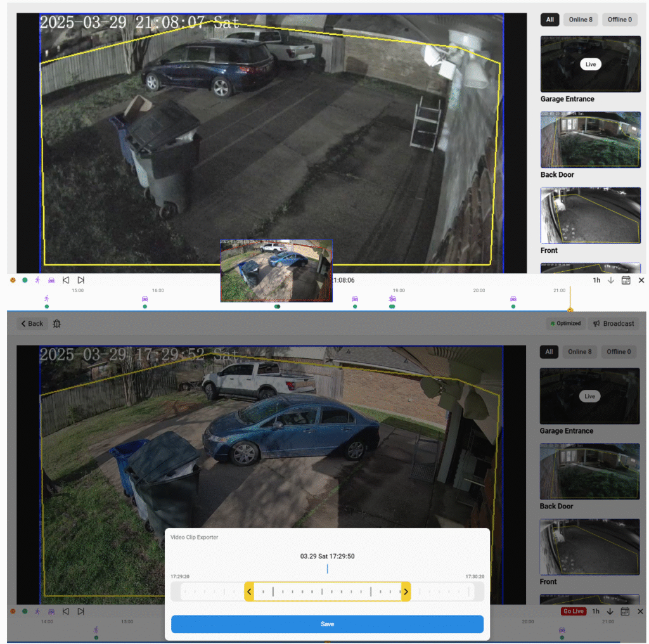
Task: Click the car event marker near 16:00
Action: [145, 298]
